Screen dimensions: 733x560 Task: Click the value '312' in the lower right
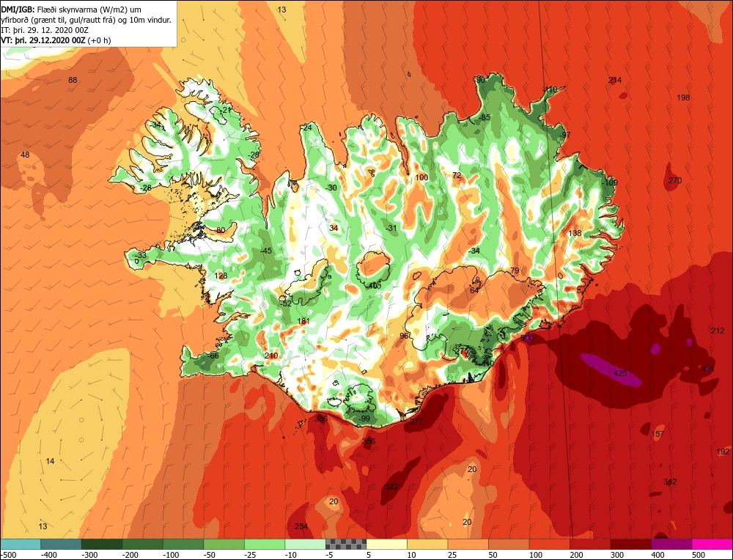click(x=670, y=482)
